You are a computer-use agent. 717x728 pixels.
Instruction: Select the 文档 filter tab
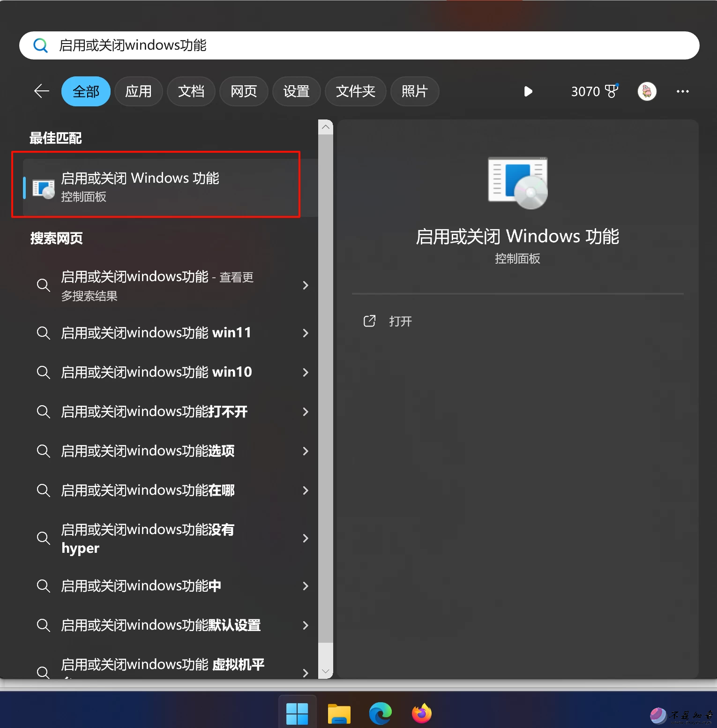coord(191,91)
